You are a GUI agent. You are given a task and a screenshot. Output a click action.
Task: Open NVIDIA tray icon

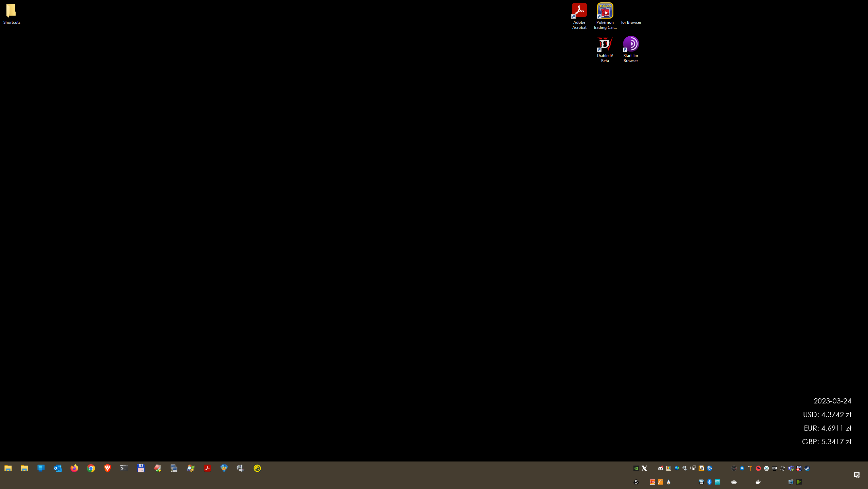pyautogui.click(x=636, y=468)
